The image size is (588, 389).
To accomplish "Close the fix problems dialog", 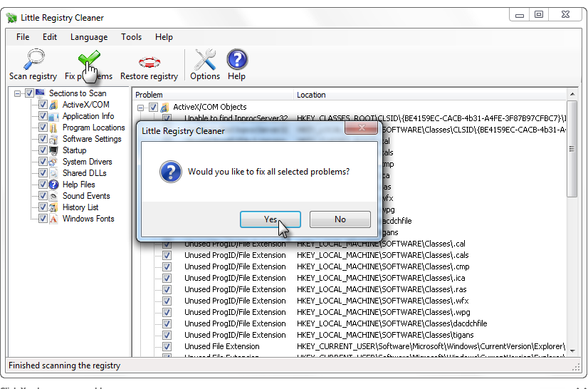I will coord(362,128).
